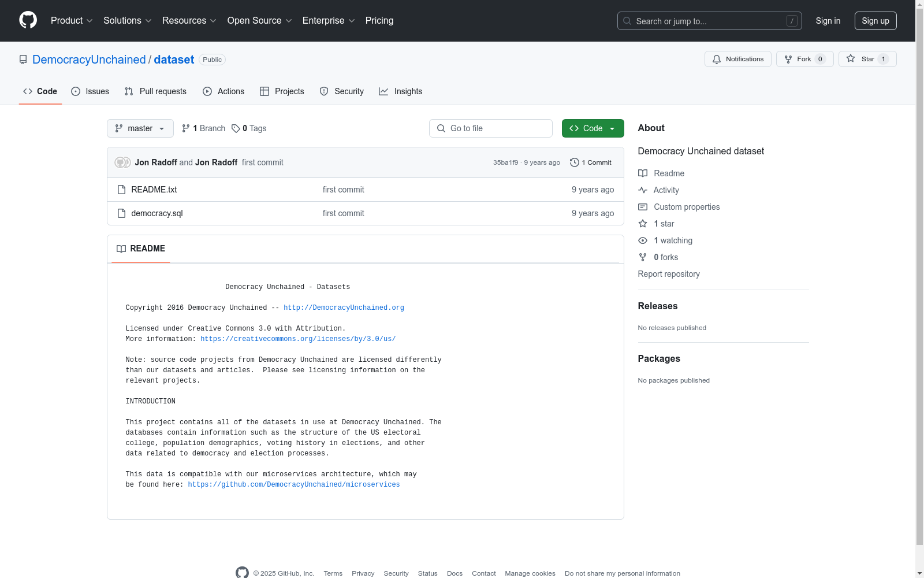
Task: Click the GitHub logo in the header
Action: click(x=28, y=20)
